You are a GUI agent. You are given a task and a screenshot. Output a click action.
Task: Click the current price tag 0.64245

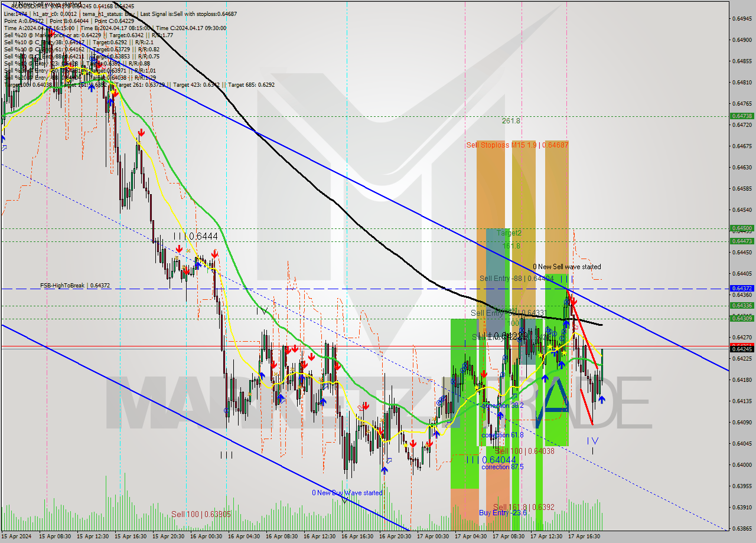click(x=742, y=349)
